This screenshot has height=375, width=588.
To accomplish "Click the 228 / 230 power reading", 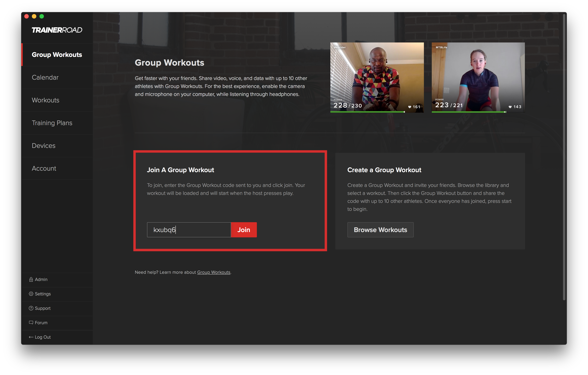I will coord(348,105).
